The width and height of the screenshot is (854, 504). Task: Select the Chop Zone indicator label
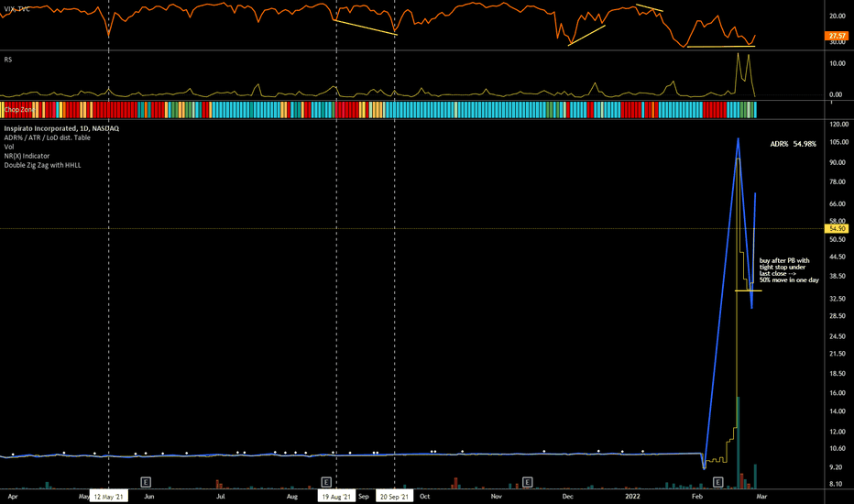[19, 110]
